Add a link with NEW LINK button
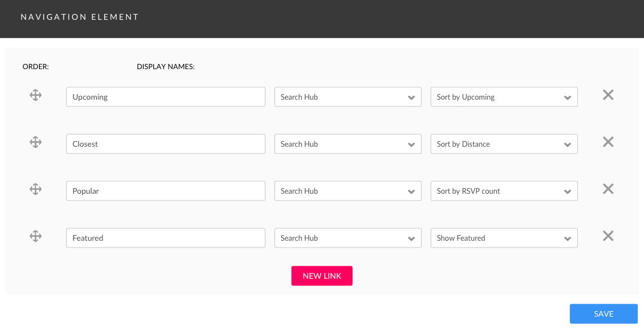This screenshot has height=328, width=644. [322, 276]
